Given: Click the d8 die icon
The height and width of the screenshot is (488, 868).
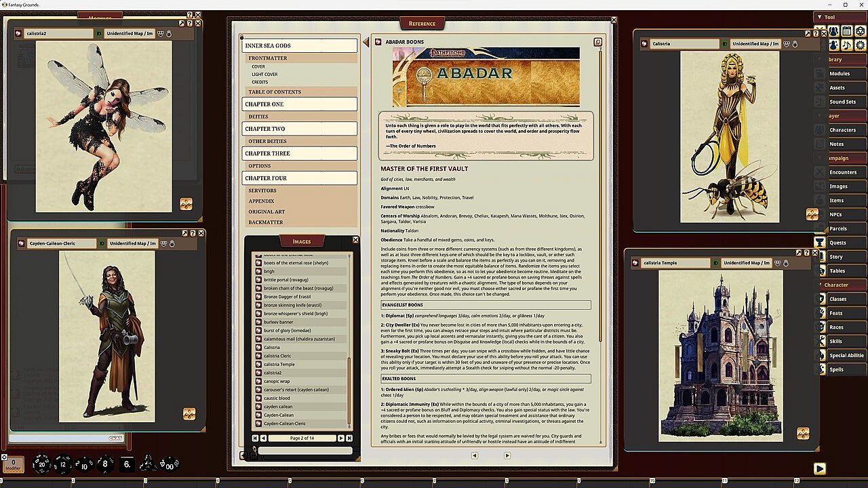Looking at the screenshot, I should [x=105, y=464].
